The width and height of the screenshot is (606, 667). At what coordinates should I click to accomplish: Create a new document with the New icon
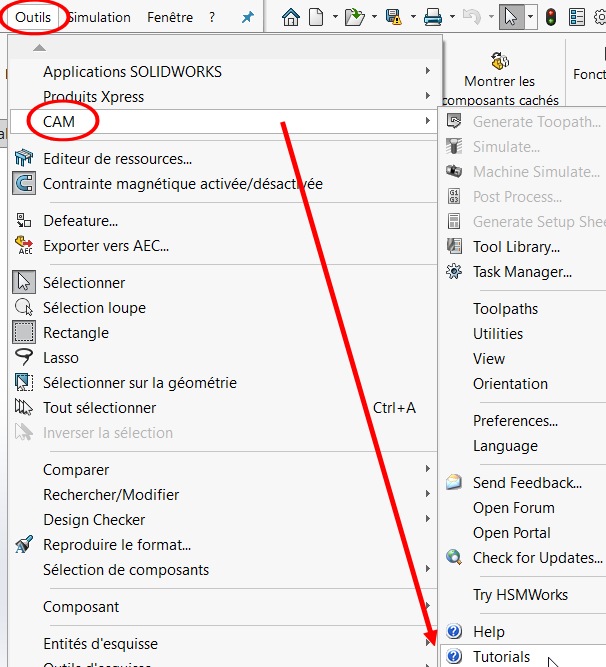[316, 17]
